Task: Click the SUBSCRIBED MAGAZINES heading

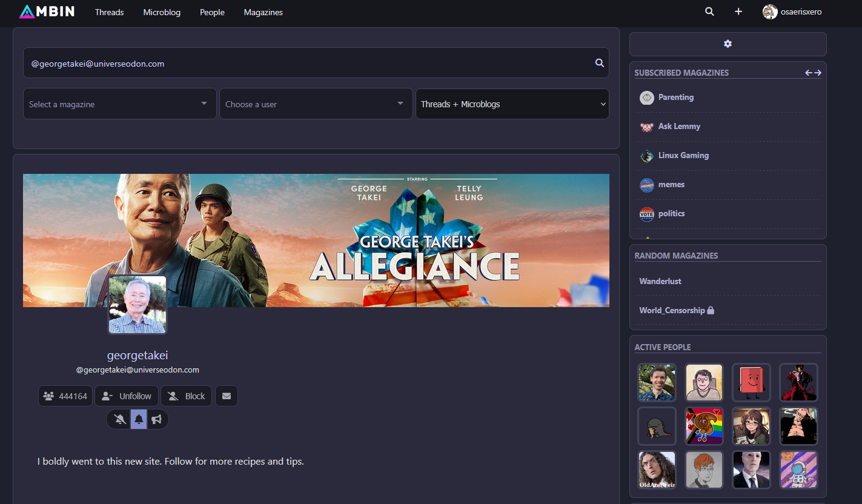Action: coord(681,73)
